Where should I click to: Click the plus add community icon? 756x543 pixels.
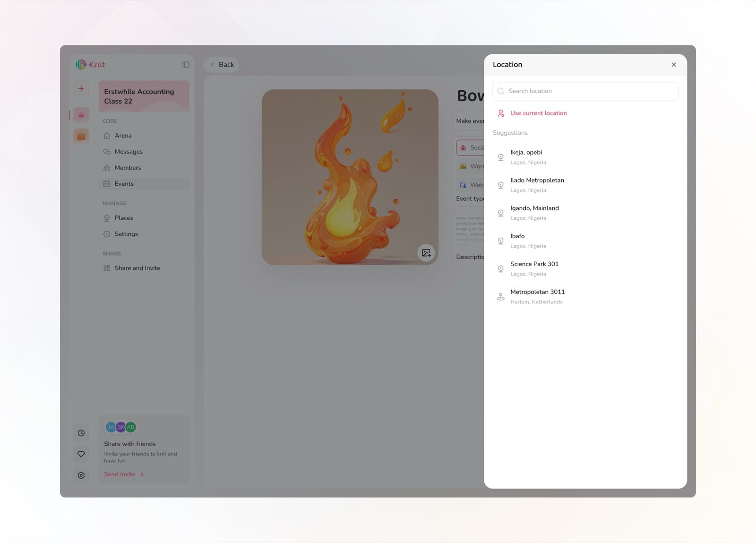click(81, 88)
